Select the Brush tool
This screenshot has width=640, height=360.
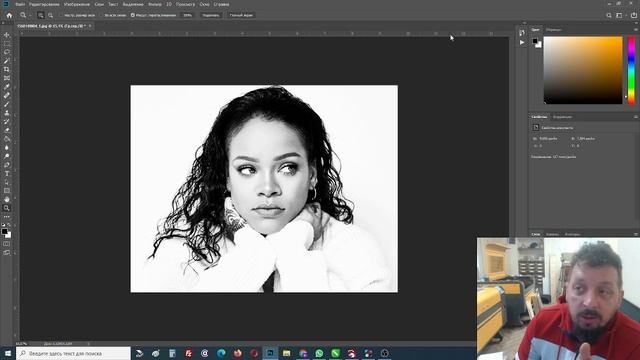tap(7, 104)
